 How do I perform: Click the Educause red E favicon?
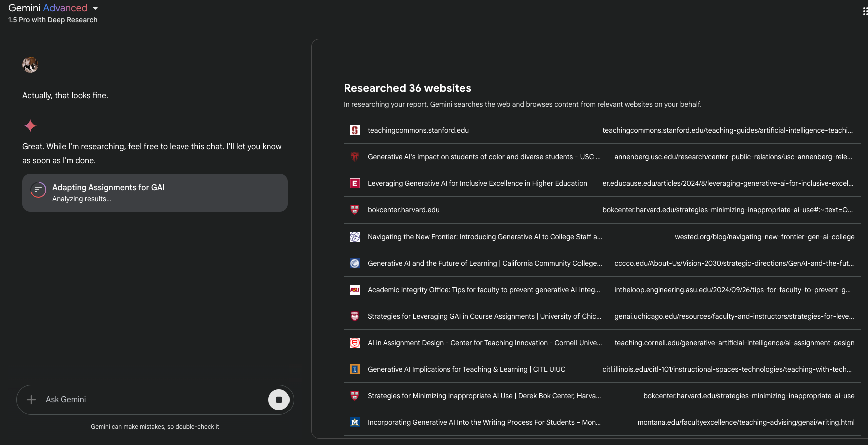[x=355, y=183]
